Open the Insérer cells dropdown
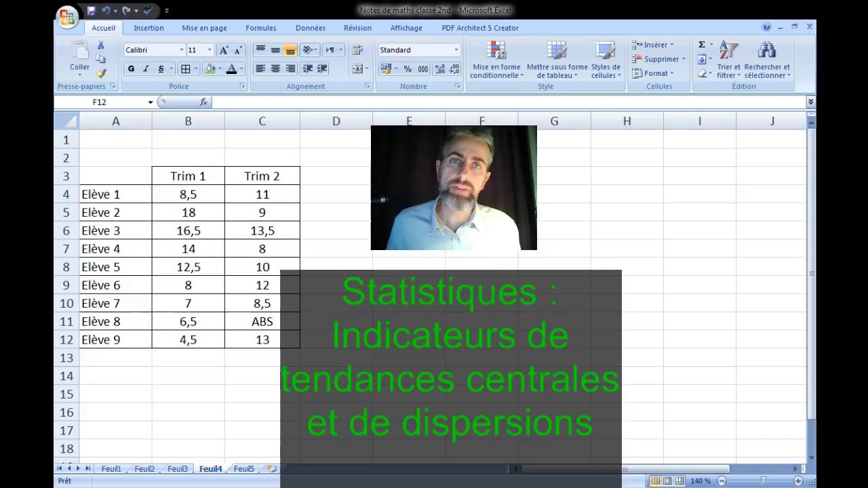Viewport: 868px width, 488px height. point(652,45)
